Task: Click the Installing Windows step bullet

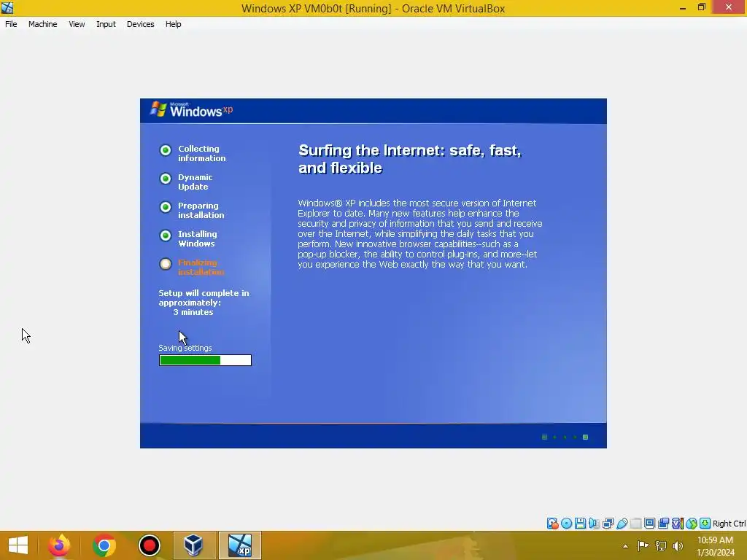Action: point(166,236)
